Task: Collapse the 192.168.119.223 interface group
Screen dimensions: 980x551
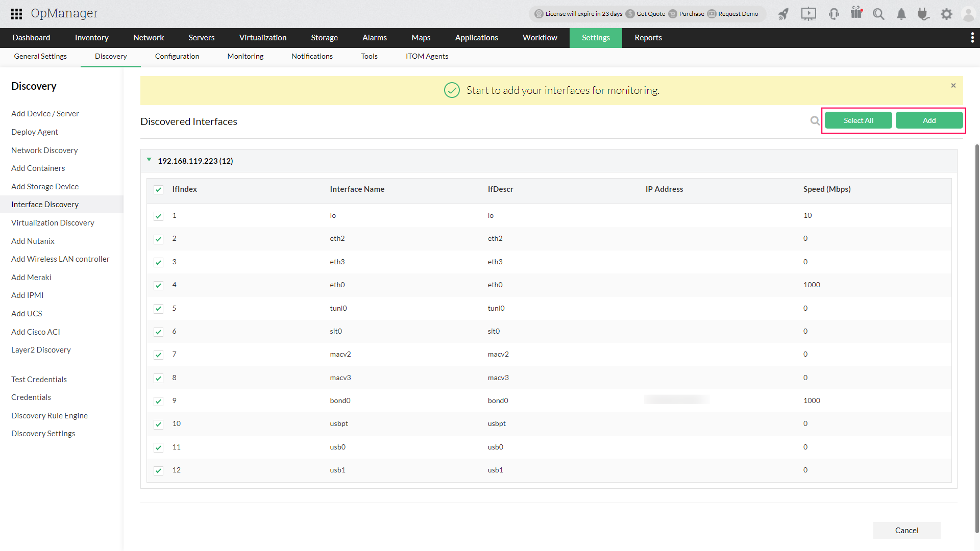Action: [149, 160]
